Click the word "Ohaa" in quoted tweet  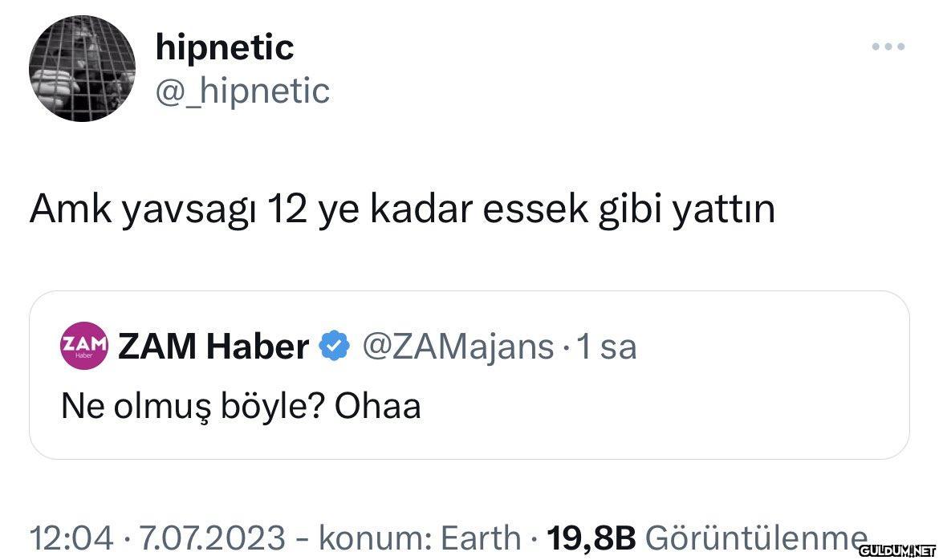[377, 406]
